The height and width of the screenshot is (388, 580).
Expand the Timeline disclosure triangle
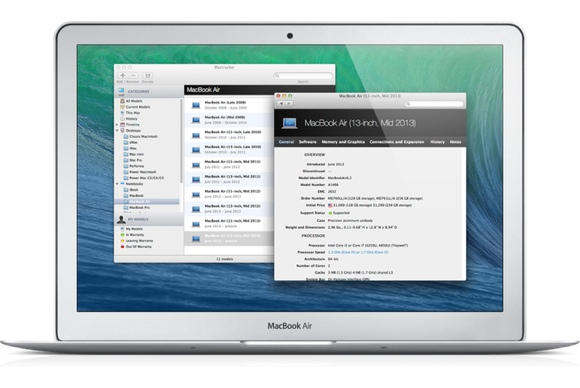pos(117,125)
